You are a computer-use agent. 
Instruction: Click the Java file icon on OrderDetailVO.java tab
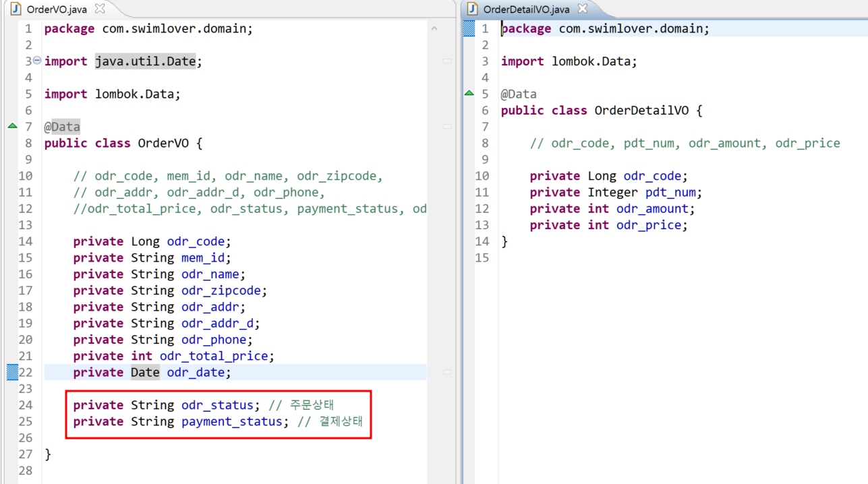(473, 9)
